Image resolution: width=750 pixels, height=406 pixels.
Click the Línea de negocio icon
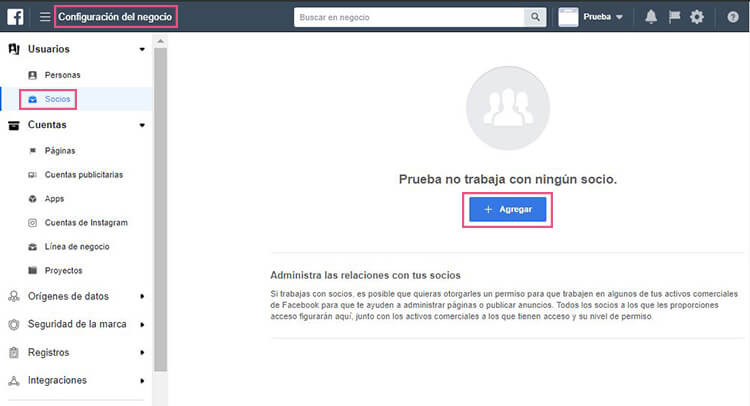(x=33, y=247)
